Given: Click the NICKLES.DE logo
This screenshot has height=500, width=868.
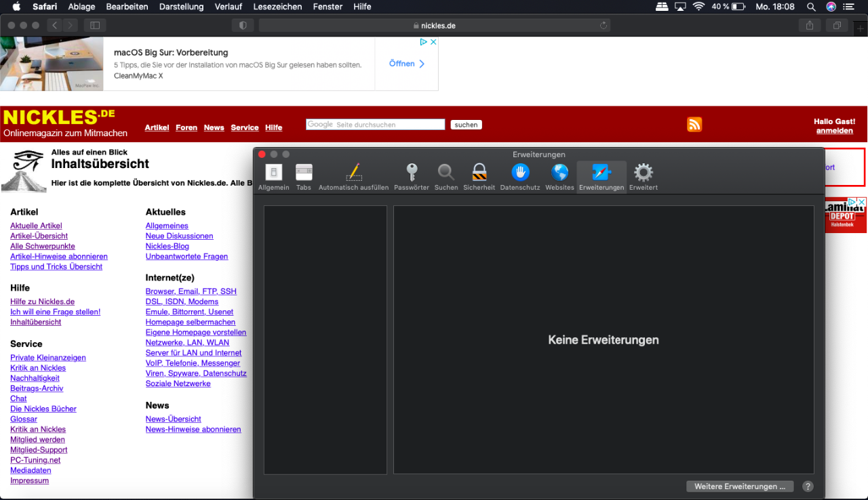Looking at the screenshot, I should (x=59, y=118).
